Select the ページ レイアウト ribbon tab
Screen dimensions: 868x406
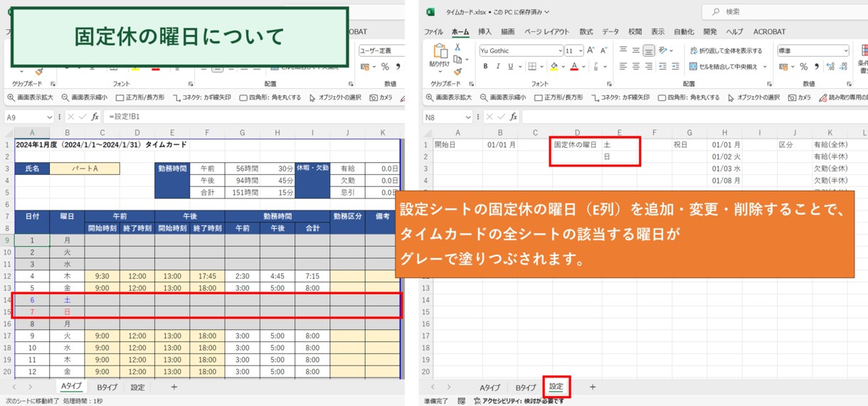pos(546,31)
